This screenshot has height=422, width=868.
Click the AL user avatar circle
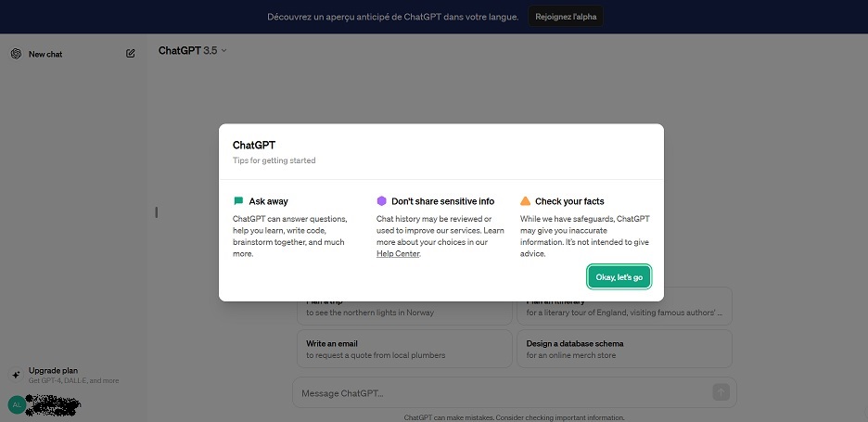click(x=17, y=404)
